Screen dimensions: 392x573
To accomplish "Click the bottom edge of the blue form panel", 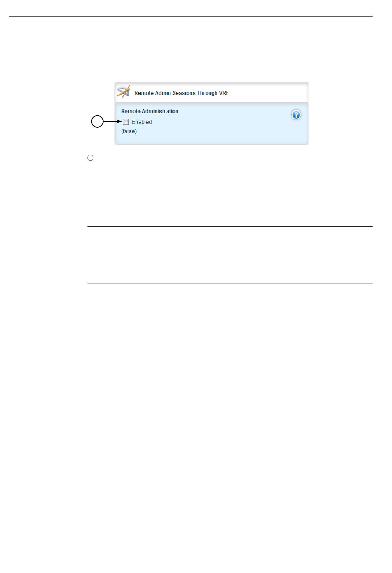I will click(x=211, y=143).
